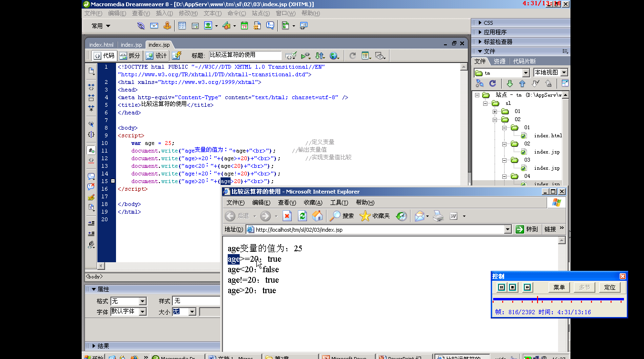Insert a Named Anchor via the anchor icon
Image resolution: width=644 pixels, height=359 pixels.
pos(167,26)
